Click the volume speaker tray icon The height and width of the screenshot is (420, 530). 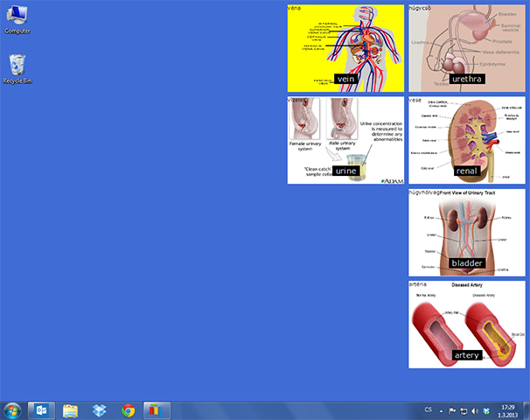(474, 410)
